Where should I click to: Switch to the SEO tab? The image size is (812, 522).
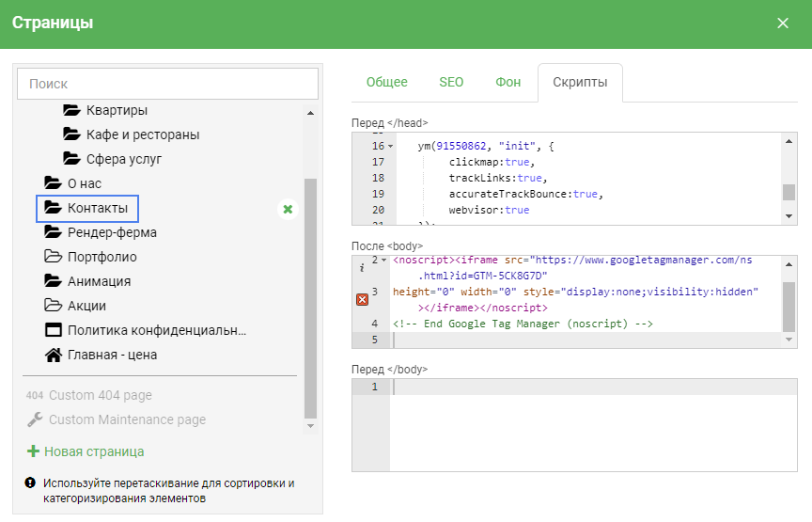point(451,82)
